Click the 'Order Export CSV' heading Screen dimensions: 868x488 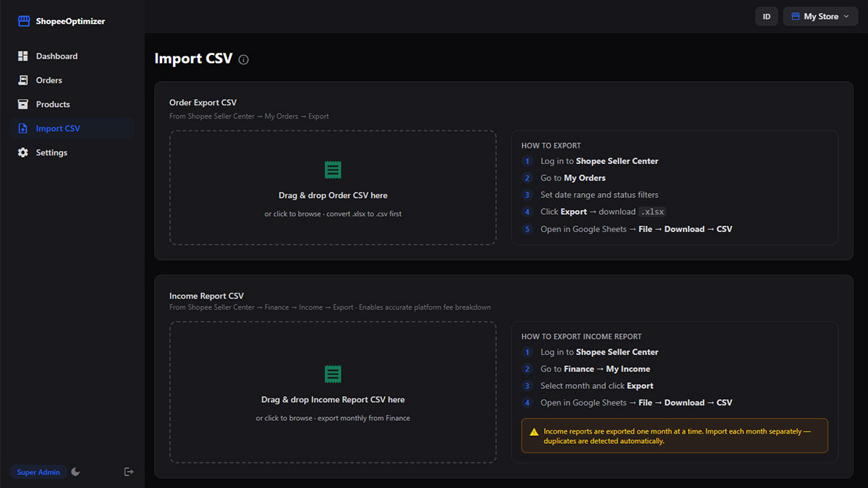tap(203, 103)
